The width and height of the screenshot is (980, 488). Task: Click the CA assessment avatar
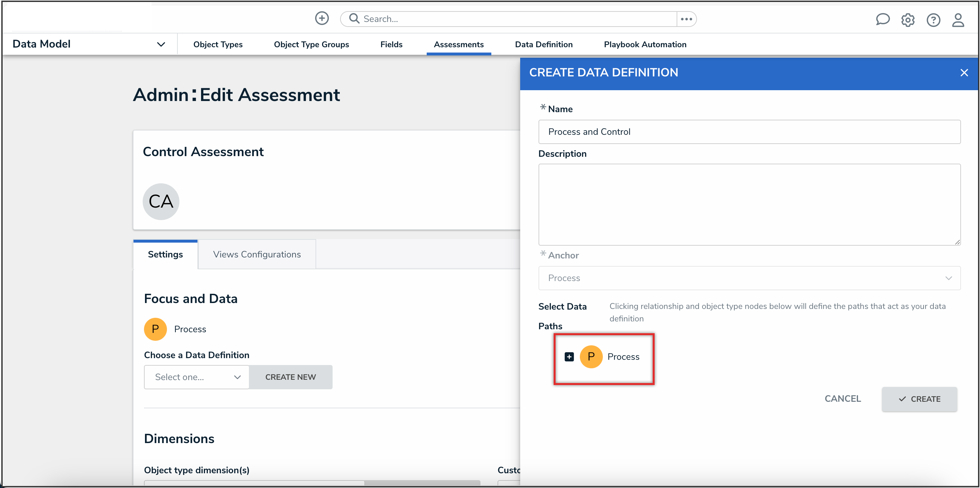[161, 201]
